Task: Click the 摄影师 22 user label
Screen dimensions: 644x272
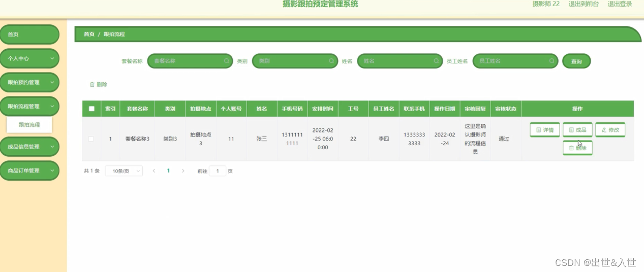Action: (546, 4)
